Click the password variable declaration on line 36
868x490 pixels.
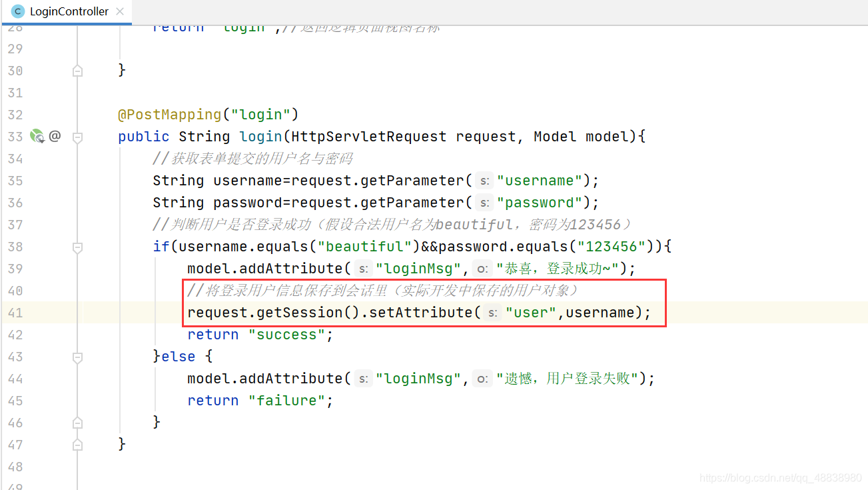(248, 203)
